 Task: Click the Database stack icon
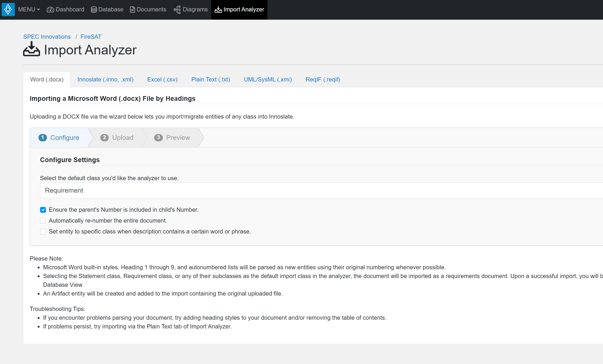click(94, 10)
